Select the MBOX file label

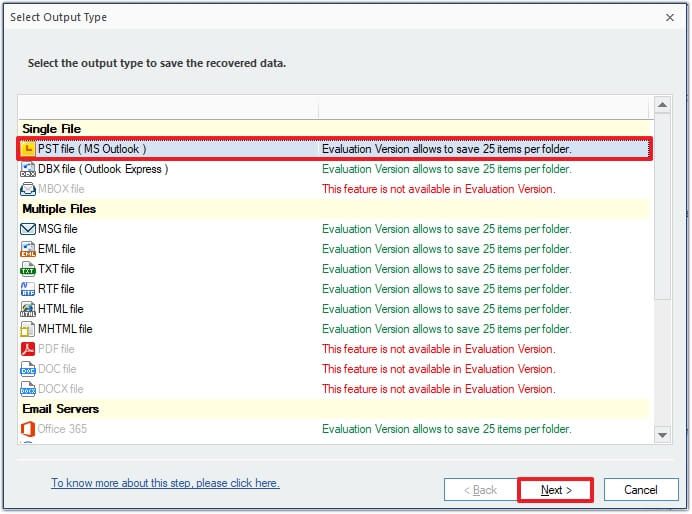point(61,189)
